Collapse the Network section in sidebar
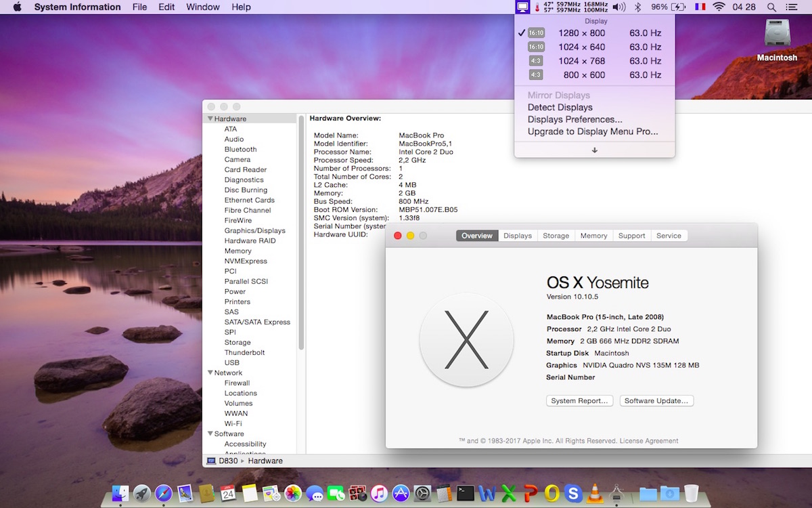The height and width of the screenshot is (508, 812). coord(210,373)
